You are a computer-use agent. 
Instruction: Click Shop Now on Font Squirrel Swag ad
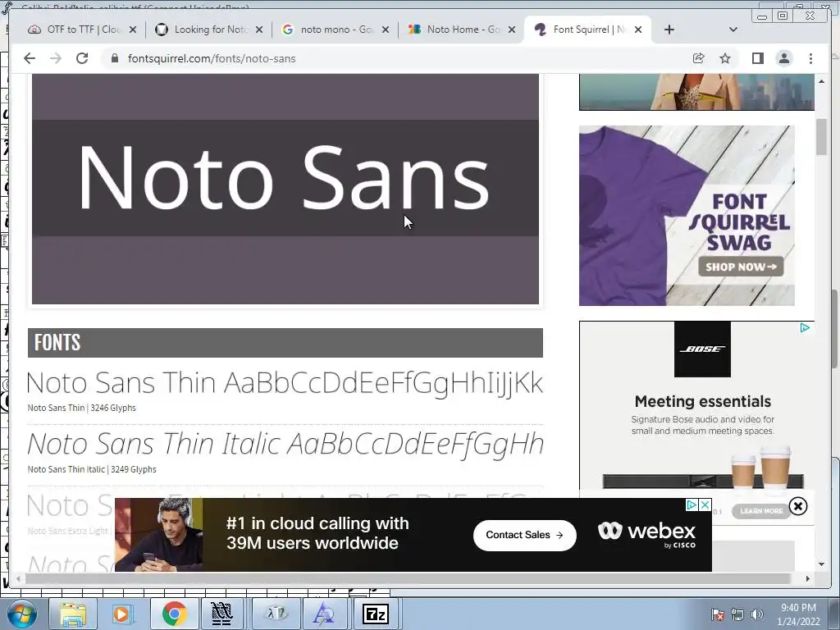point(741,267)
